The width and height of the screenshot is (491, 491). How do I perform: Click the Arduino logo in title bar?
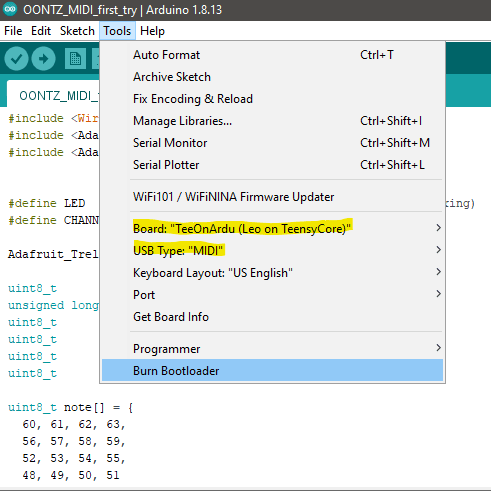click(x=10, y=9)
